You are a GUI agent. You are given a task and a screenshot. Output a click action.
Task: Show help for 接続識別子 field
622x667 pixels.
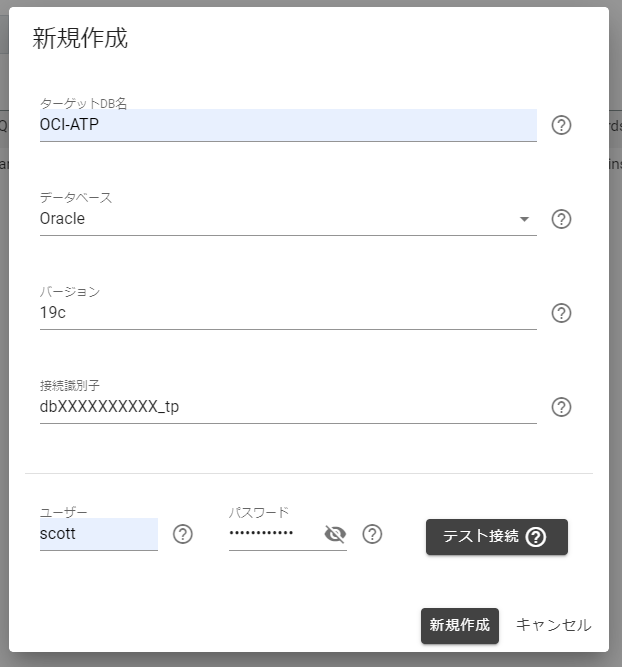coord(561,408)
